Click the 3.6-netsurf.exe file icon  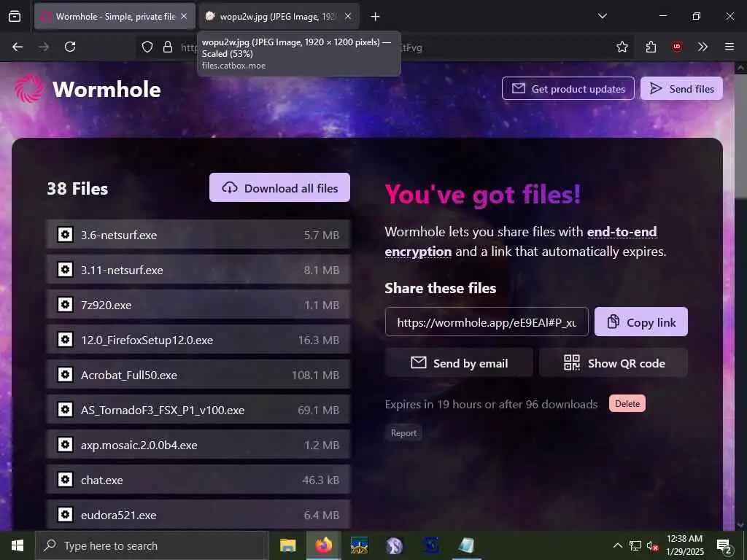pos(65,234)
